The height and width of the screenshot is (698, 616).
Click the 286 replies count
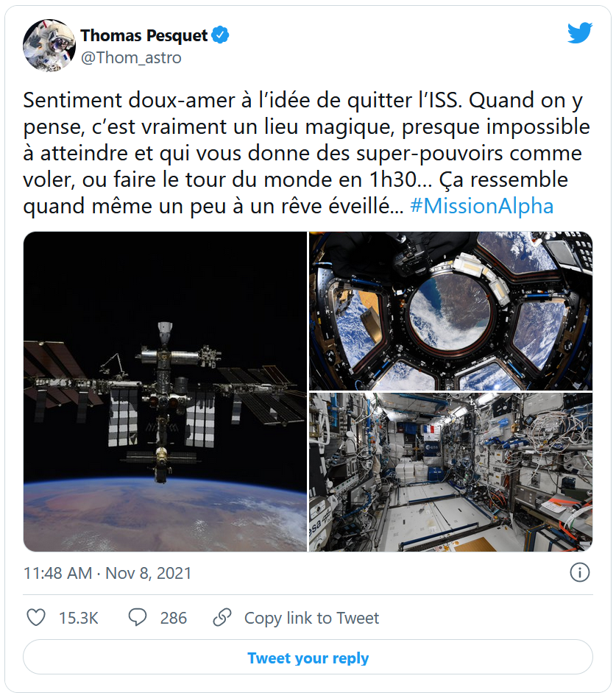(174, 618)
